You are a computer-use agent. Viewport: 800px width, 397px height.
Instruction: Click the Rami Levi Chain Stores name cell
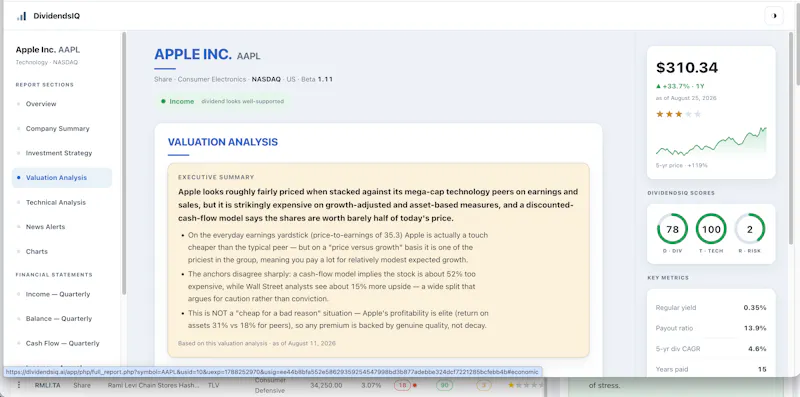coord(154,386)
